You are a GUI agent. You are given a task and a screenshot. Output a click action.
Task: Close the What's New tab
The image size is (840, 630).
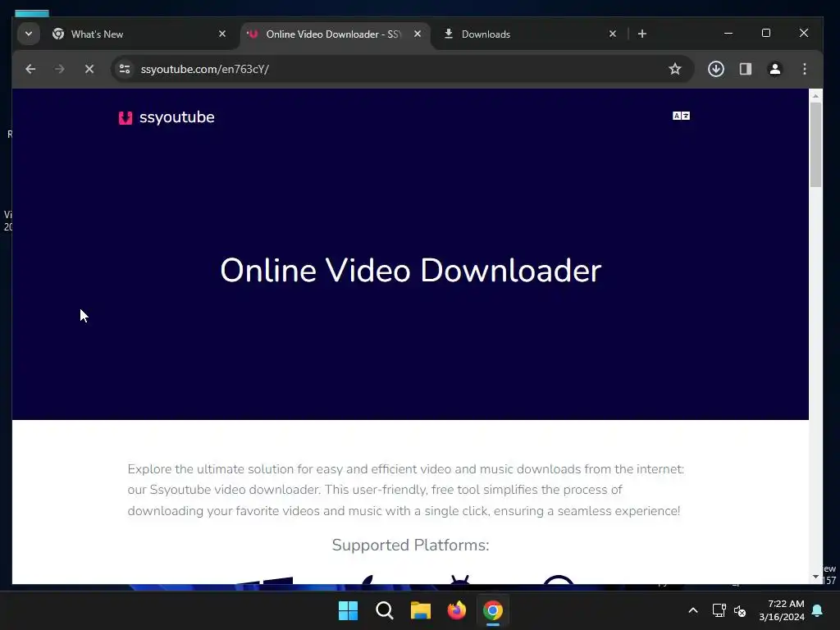click(x=222, y=34)
